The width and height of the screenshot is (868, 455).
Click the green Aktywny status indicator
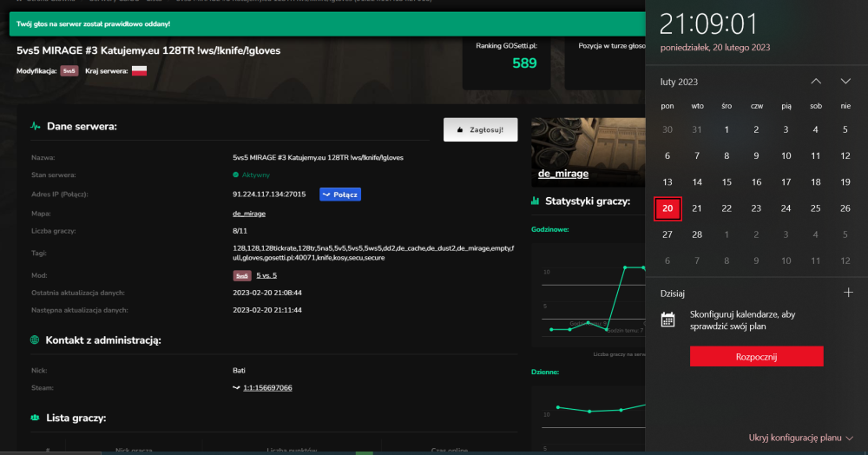point(252,175)
